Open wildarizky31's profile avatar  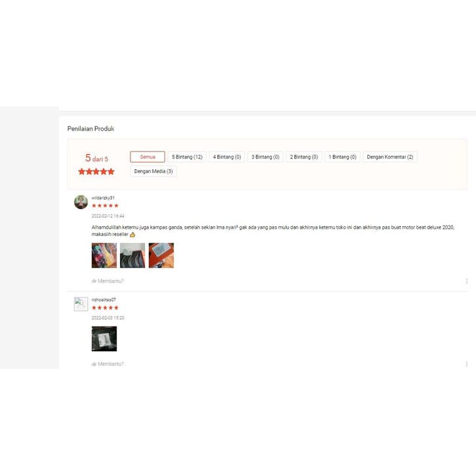[x=81, y=202]
